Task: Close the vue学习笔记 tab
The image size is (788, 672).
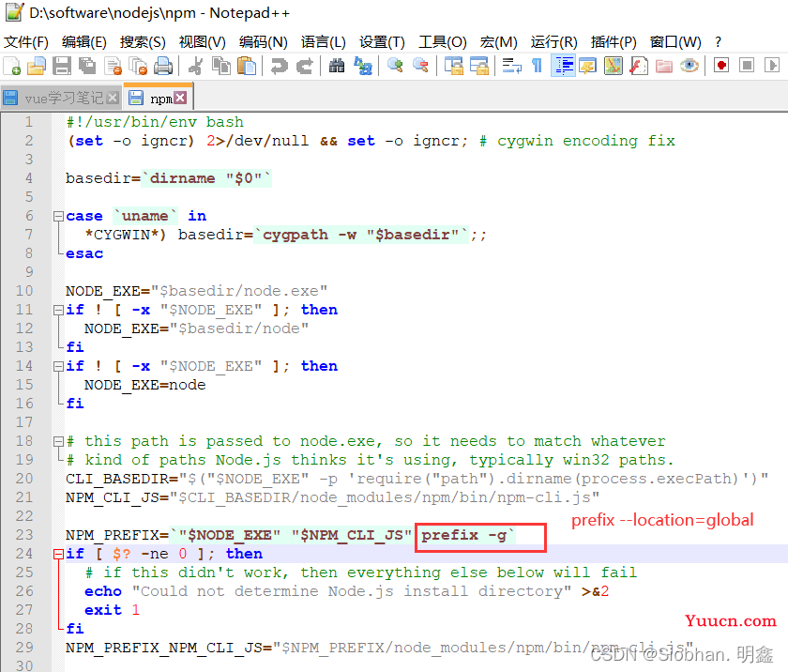Action: (114, 98)
